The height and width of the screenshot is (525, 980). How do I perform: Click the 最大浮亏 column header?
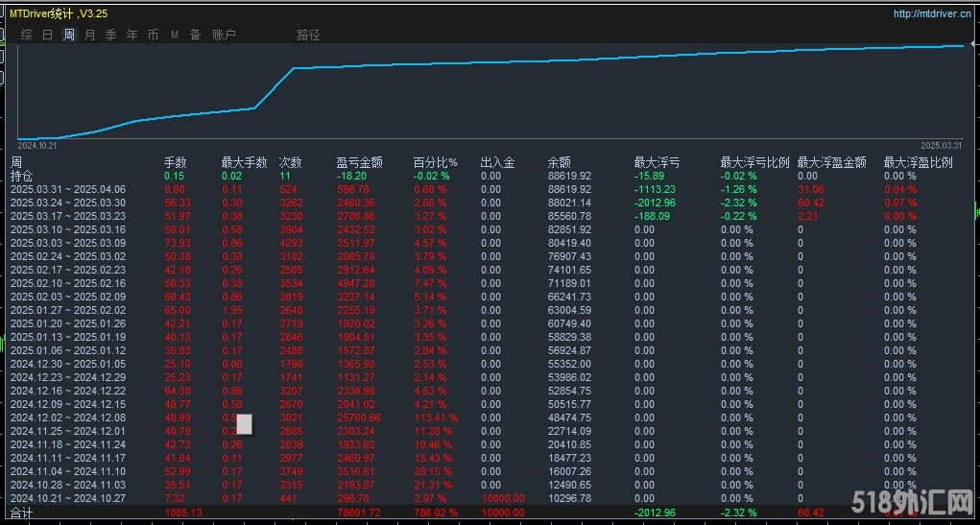pos(657,162)
